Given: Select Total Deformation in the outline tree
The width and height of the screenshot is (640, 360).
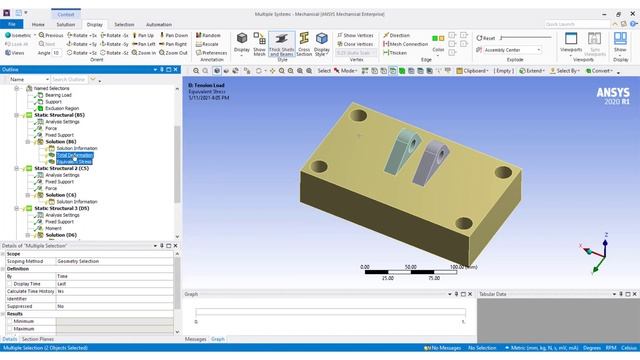Looking at the screenshot, I should click(x=75, y=155).
